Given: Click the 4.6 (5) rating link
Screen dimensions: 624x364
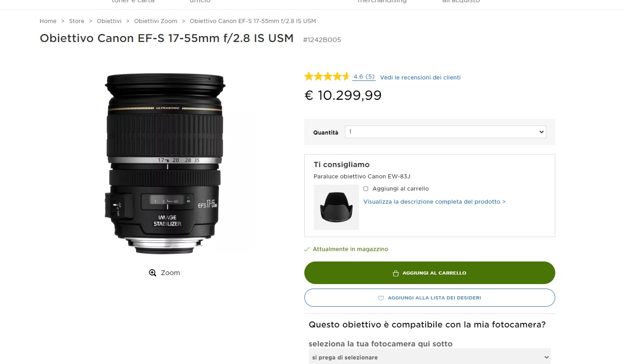Looking at the screenshot, I should [364, 77].
